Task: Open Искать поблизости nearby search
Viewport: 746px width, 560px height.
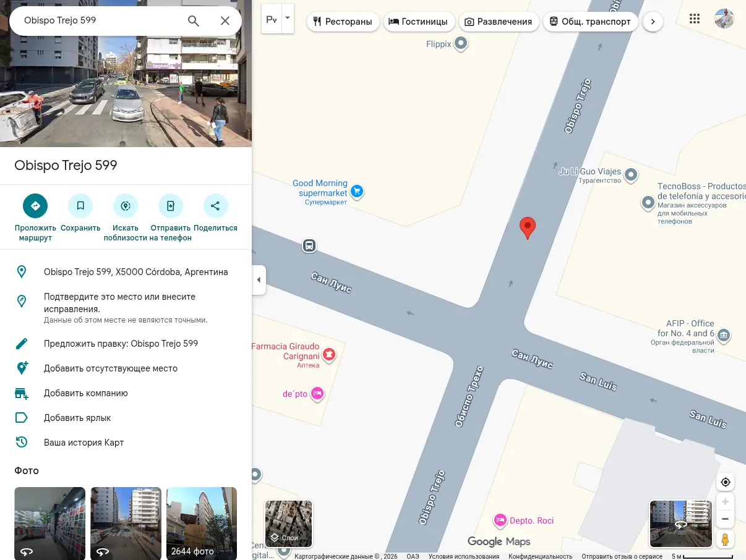Action: coord(126,206)
